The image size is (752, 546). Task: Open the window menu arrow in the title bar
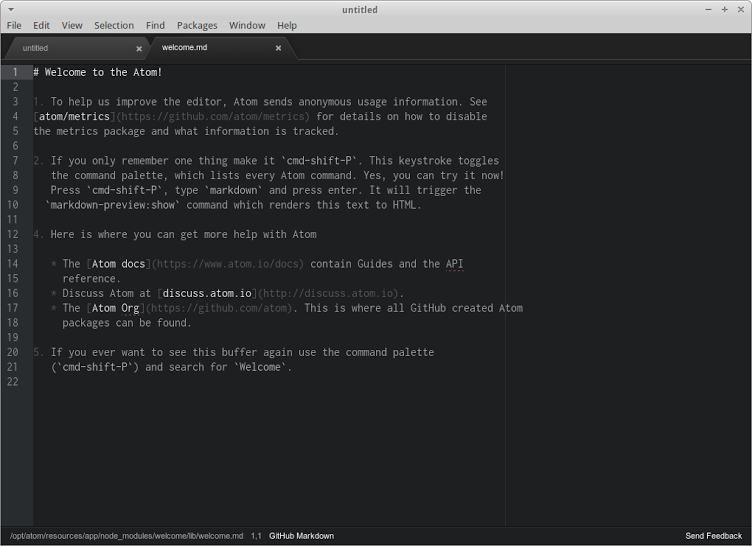point(11,10)
